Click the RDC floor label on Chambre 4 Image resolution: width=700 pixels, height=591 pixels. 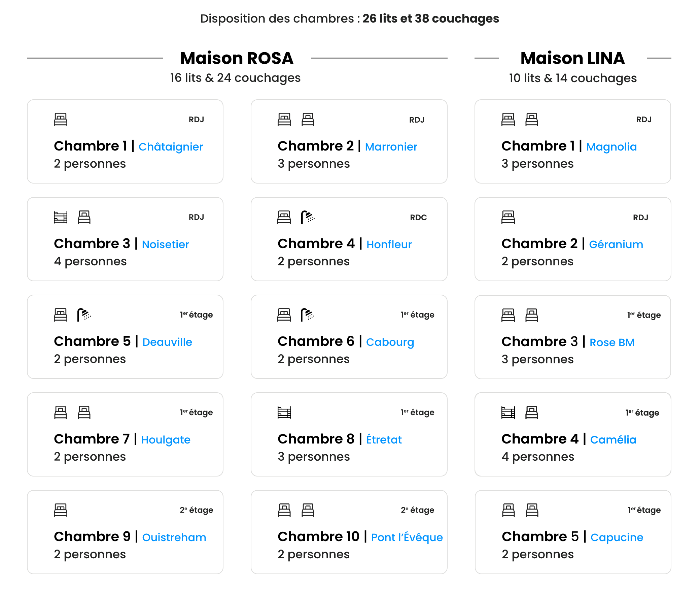418,218
